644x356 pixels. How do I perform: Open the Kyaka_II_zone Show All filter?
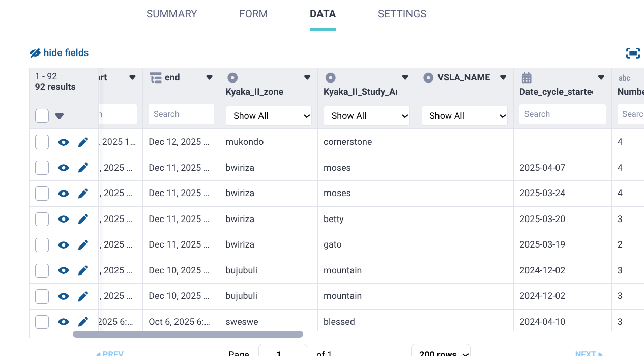pos(269,116)
